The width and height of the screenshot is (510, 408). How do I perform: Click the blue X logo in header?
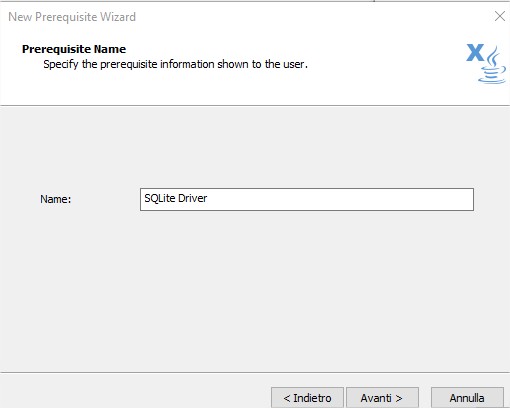475,53
